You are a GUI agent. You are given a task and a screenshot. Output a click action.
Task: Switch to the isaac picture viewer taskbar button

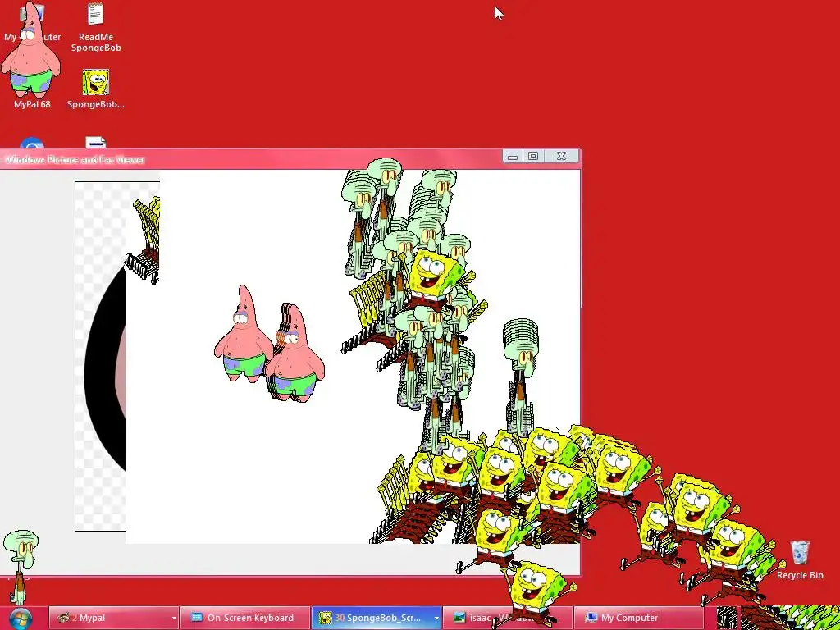pos(507,618)
